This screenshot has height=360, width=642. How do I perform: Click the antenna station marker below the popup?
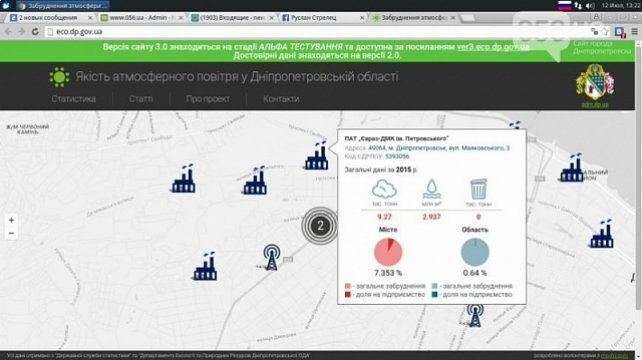[x=475, y=316]
